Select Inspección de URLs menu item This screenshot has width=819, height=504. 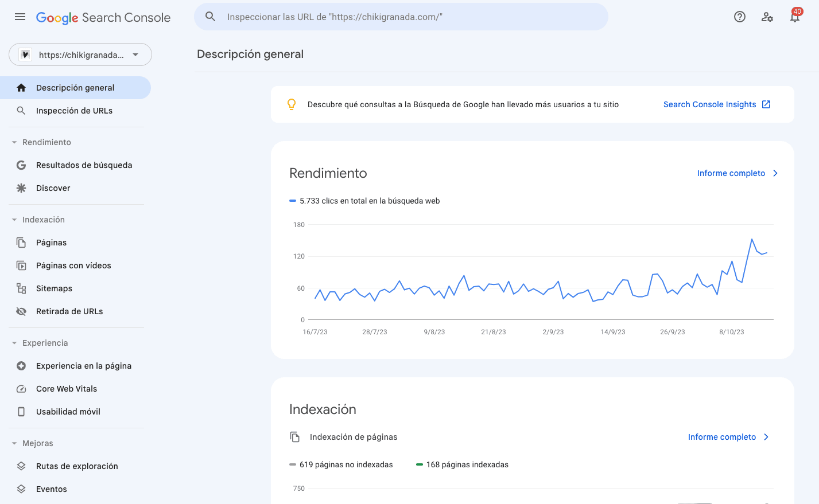click(x=74, y=111)
